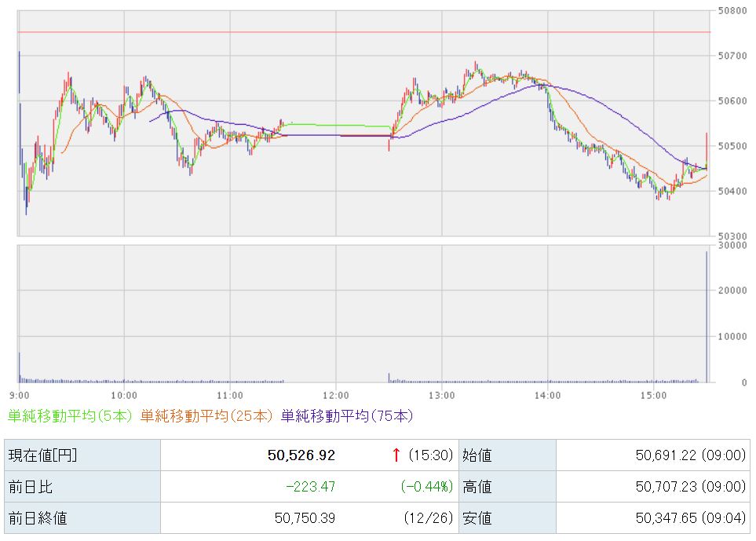Select the current price 50,526.92
Screen dimensions: 756x541
tap(301, 455)
